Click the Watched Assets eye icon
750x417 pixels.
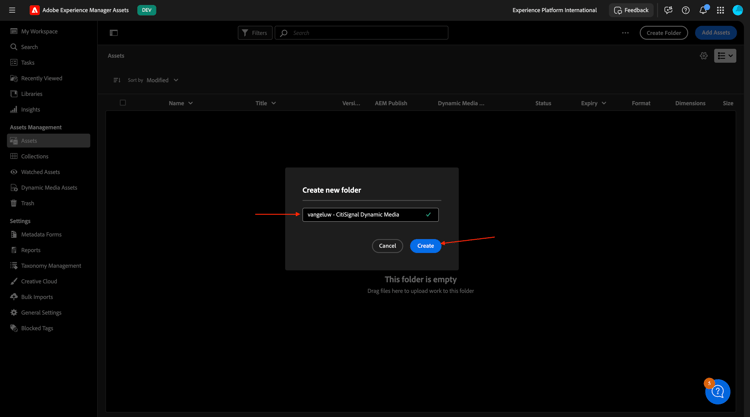(x=14, y=172)
